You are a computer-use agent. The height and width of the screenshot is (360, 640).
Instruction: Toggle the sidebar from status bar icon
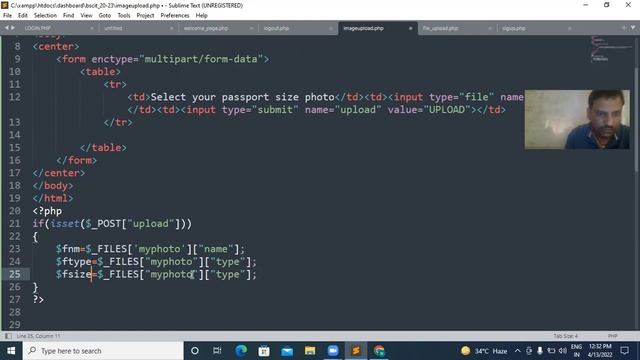point(8,336)
